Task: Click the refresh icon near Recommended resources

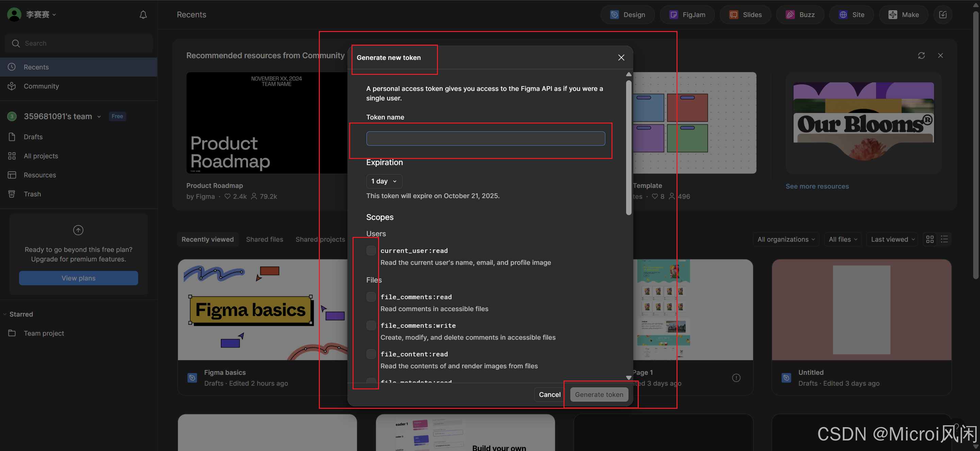Action: click(921, 55)
